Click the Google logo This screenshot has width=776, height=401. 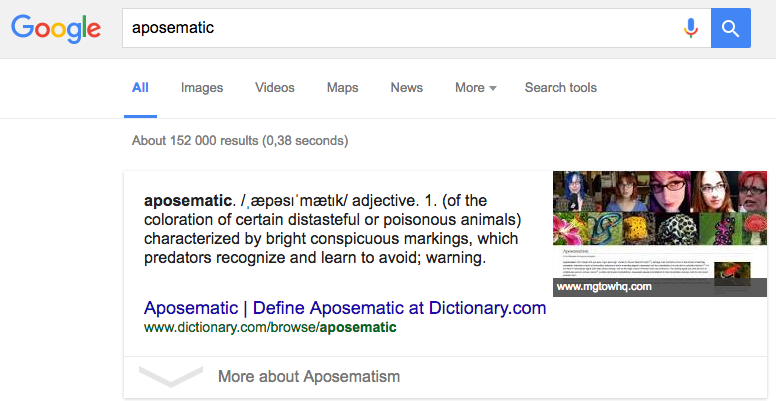point(56,28)
